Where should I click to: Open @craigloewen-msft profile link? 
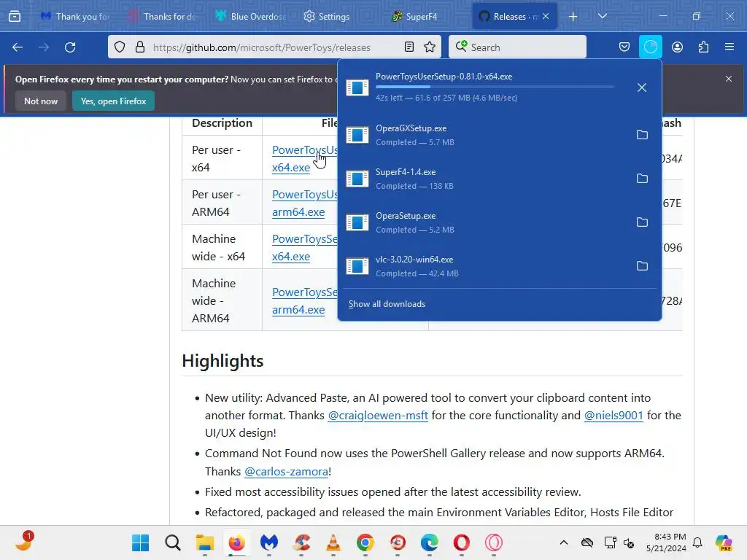click(x=378, y=415)
